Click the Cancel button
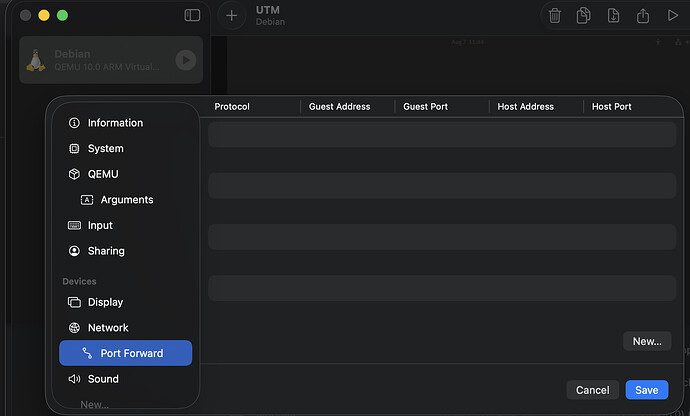The width and height of the screenshot is (690, 416). (592, 390)
